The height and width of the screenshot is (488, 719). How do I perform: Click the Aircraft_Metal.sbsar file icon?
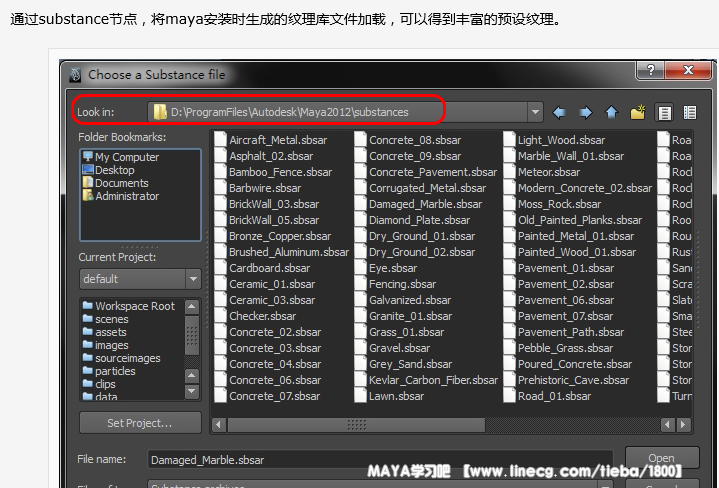(x=221, y=140)
